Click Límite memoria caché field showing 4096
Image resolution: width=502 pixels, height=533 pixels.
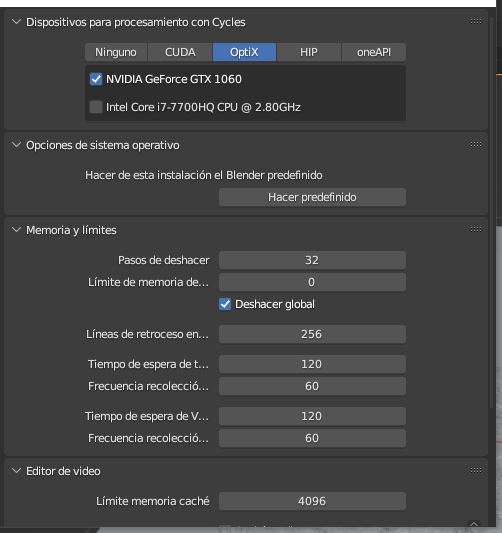click(312, 501)
